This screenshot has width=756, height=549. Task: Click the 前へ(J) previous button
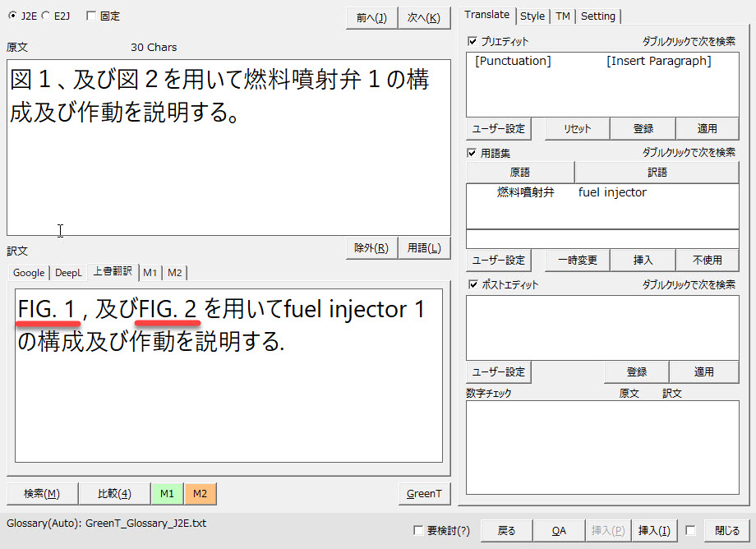[x=371, y=18]
